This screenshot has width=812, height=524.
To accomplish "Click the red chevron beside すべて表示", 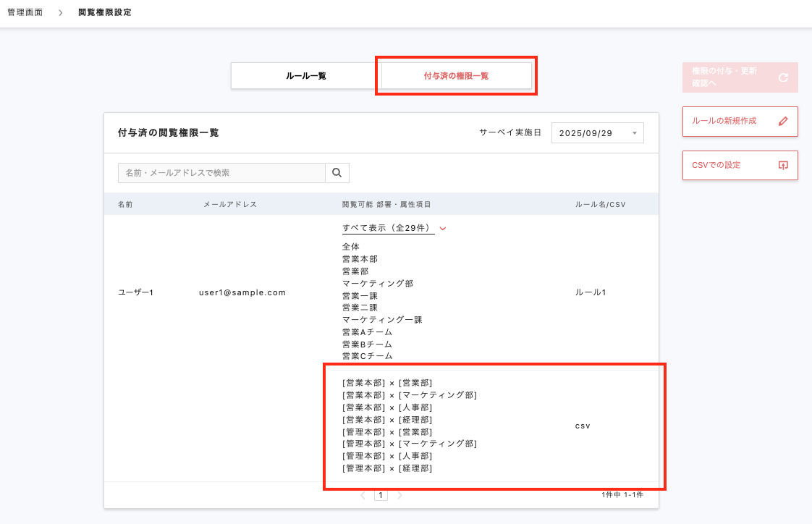I will click(x=442, y=227).
